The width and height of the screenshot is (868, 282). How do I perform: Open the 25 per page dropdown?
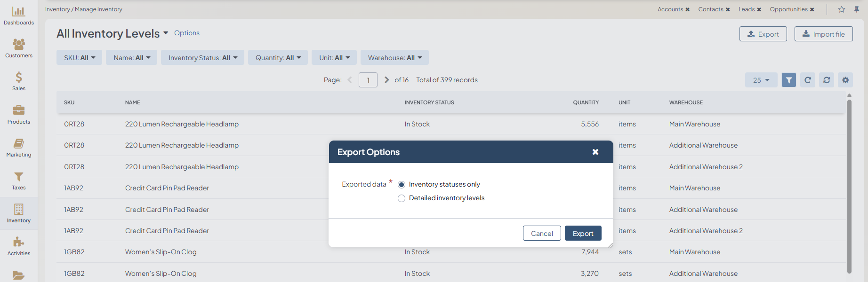tap(761, 80)
